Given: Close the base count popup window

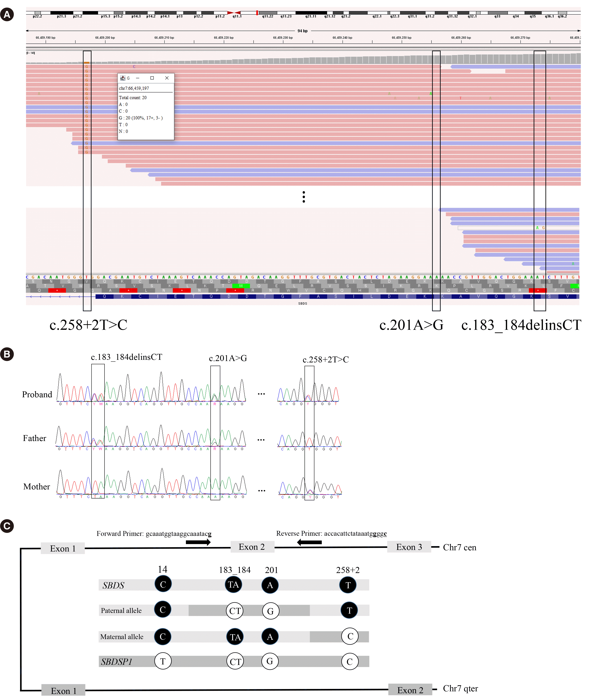Looking at the screenshot, I should pos(167,78).
